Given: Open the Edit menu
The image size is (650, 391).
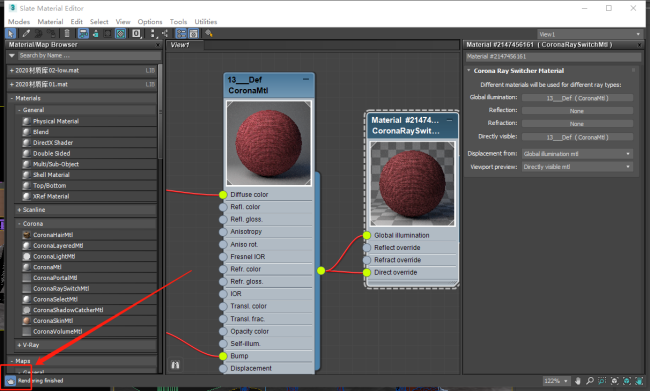Looking at the screenshot, I should 76,22.
